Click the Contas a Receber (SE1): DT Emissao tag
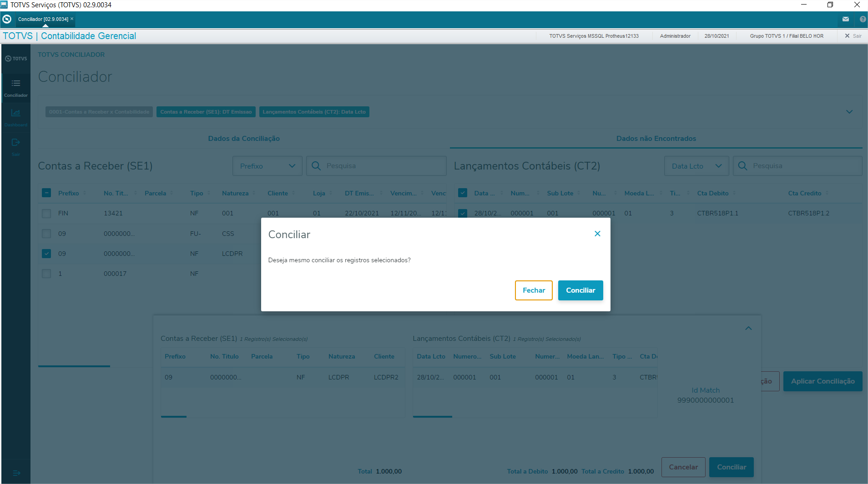The width and height of the screenshot is (868, 484). coord(206,112)
